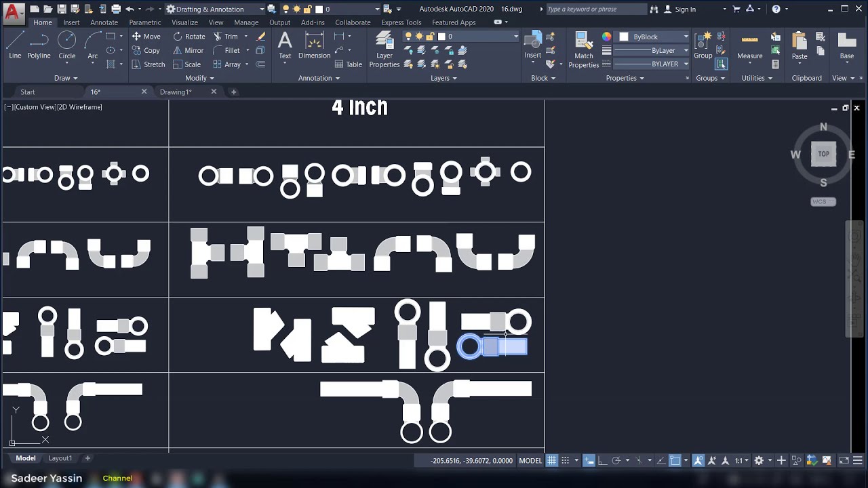This screenshot has width=868, height=488.
Task: Click TOP face of the ViewCube
Action: point(823,154)
